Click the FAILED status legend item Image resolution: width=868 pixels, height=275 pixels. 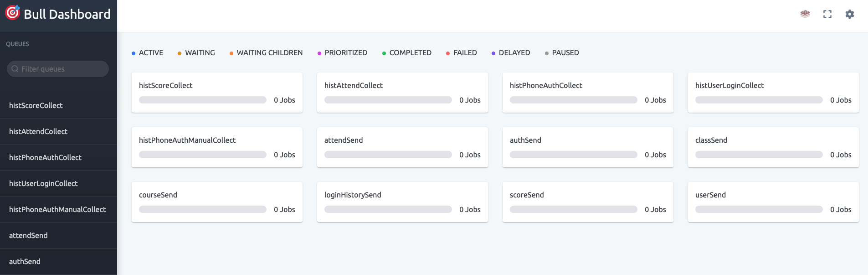(x=465, y=53)
